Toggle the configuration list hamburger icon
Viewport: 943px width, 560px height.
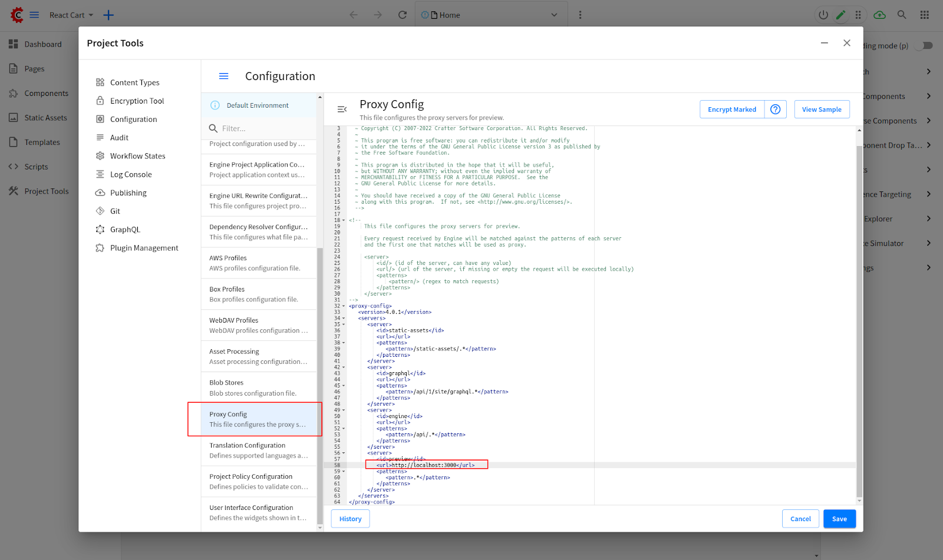point(224,77)
